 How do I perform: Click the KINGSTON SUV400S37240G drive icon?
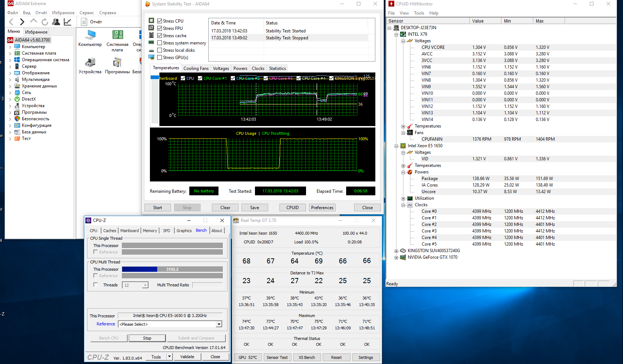click(x=403, y=251)
